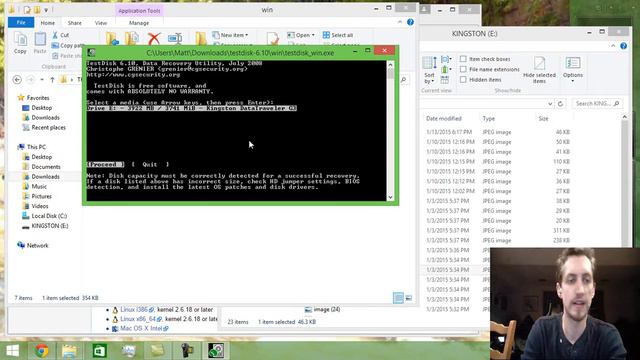Enable Item check boxes
Viewport: 640px width, 360px height.
[x=463, y=59]
